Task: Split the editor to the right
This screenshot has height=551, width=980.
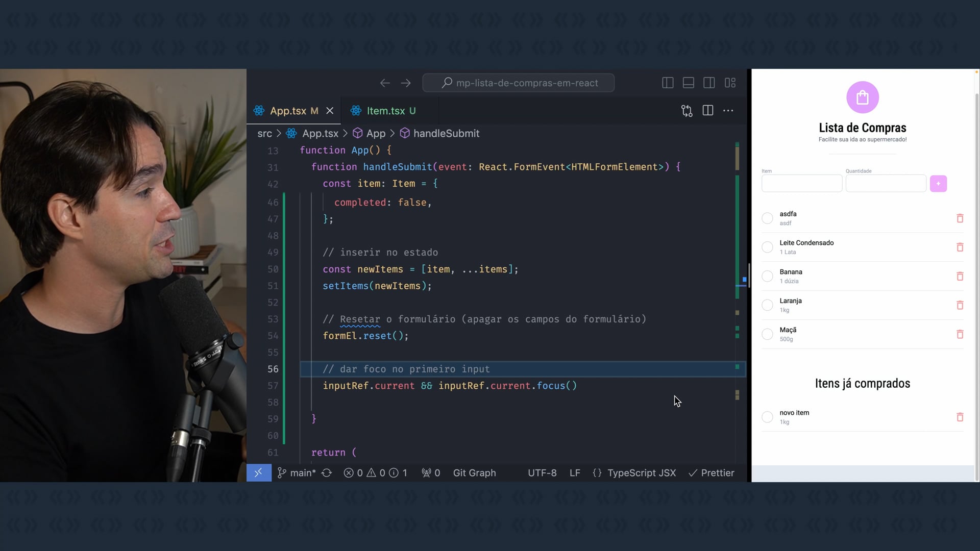Action: point(707,111)
